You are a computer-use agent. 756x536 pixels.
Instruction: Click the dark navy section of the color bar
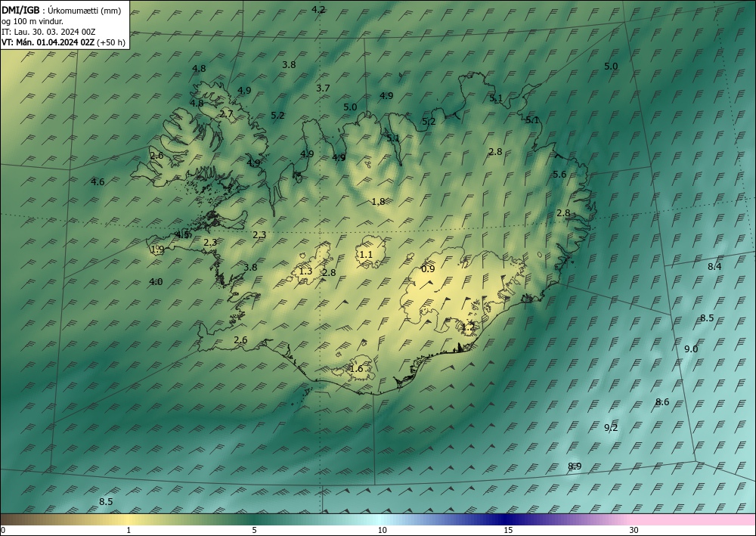coord(507,519)
